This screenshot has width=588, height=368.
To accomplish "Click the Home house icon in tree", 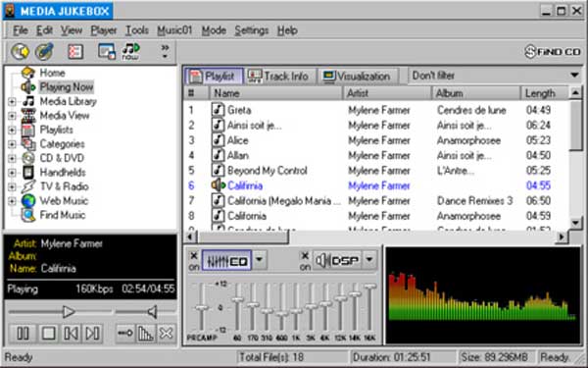I will (x=28, y=73).
